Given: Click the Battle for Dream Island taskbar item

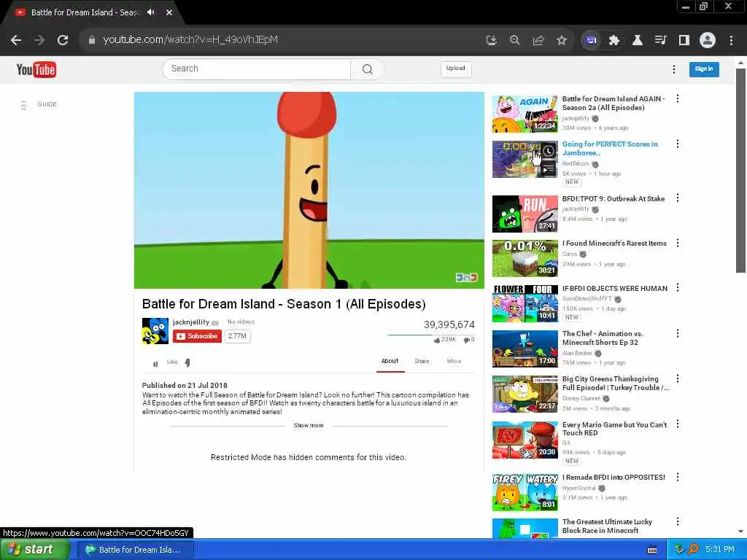Looking at the screenshot, I should tap(135, 550).
